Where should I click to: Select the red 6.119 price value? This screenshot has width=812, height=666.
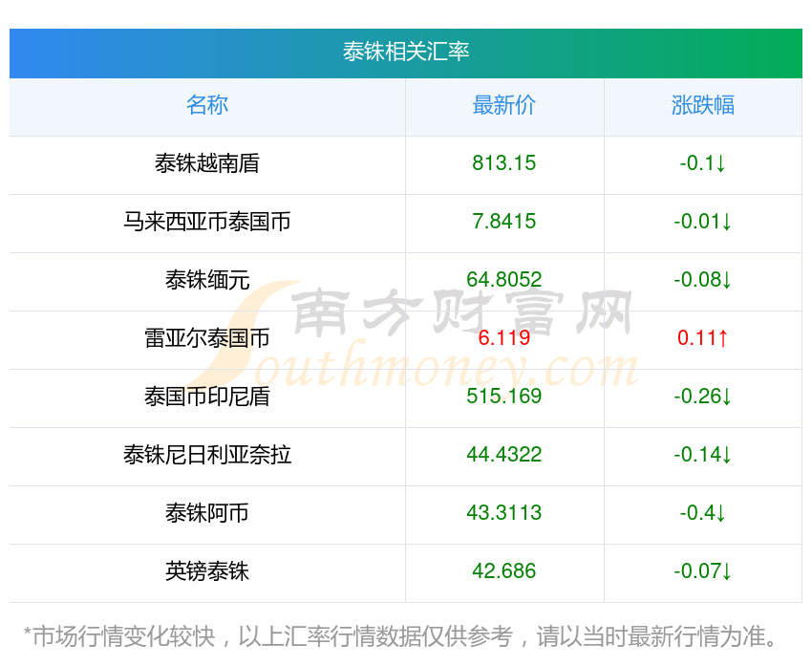pyautogui.click(x=504, y=338)
